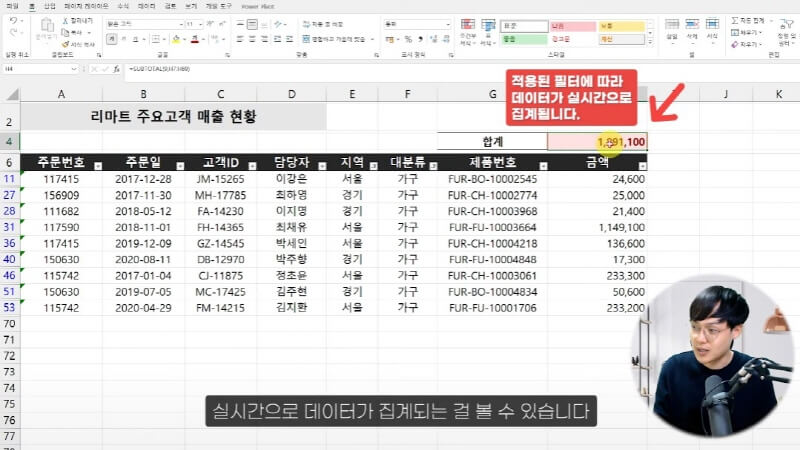Click the cell borders icon
Screen dimensions: 800x450
tap(156, 39)
